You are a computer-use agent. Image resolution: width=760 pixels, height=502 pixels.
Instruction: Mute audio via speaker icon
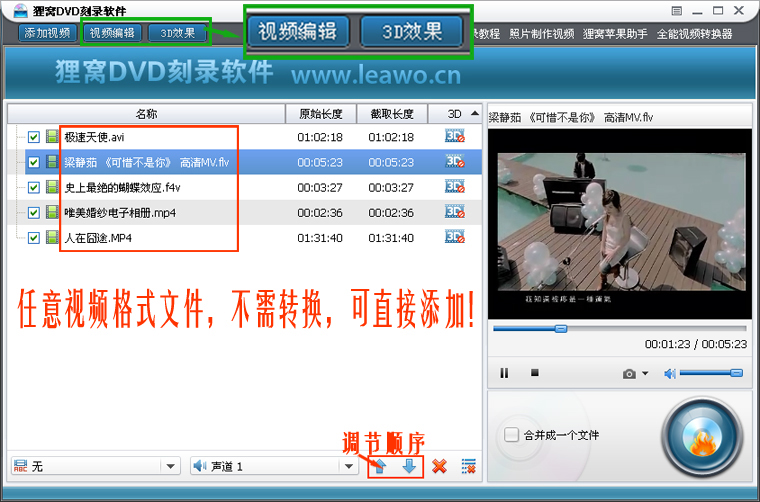pos(670,374)
